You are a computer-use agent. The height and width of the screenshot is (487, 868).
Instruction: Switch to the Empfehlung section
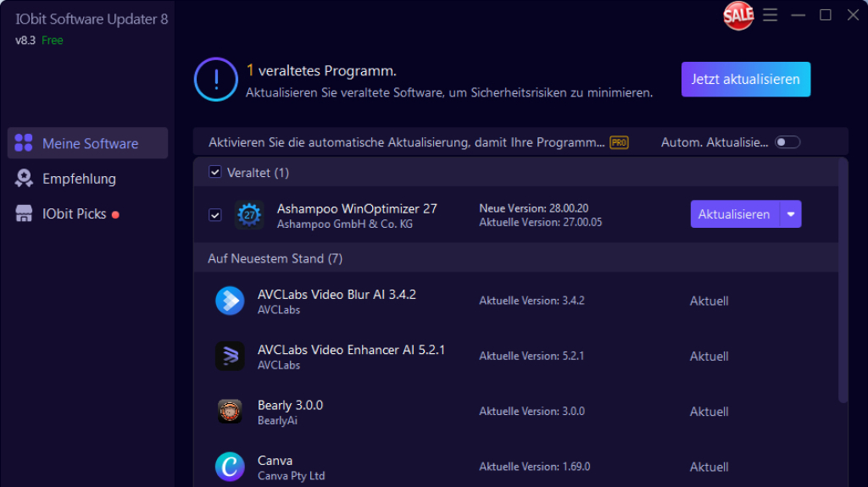pos(87,179)
